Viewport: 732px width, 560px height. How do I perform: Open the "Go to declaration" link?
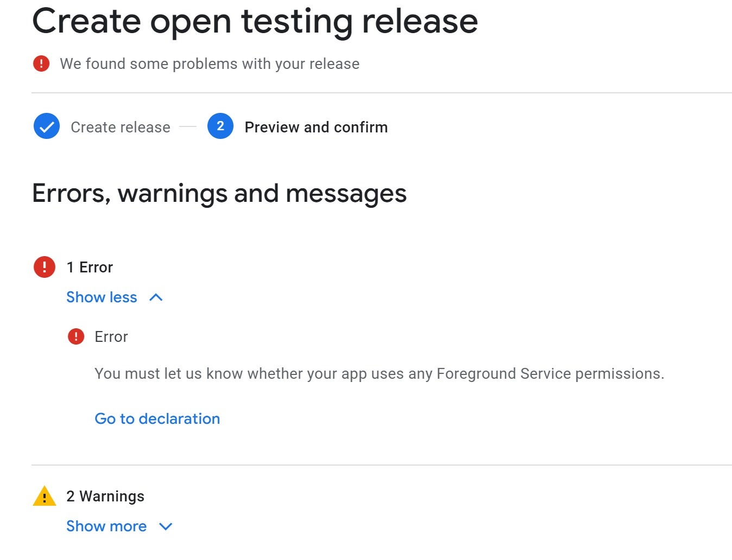click(x=157, y=419)
